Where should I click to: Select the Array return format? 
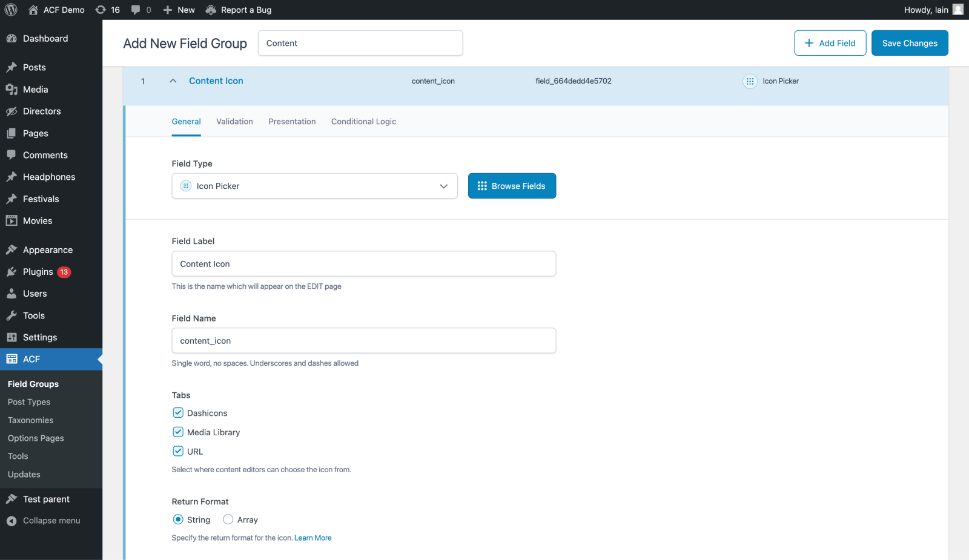228,519
